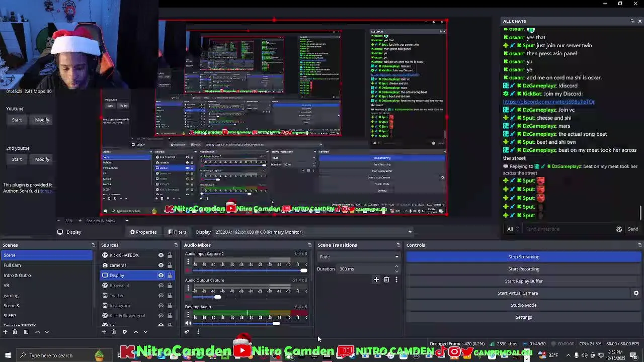Screen dimensions: 644x362
Task: Adjust Audio Input Capture 2 volume slider
Action: pos(303,271)
